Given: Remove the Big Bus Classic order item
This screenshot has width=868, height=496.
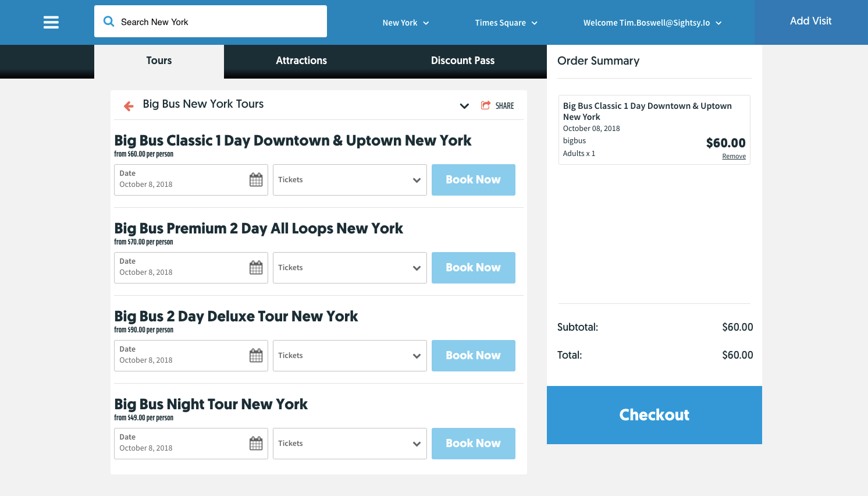Looking at the screenshot, I should (x=734, y=156).
